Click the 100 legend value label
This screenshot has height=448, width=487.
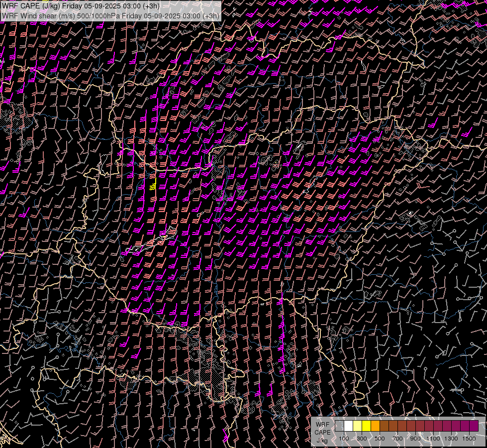pos(344,439)
